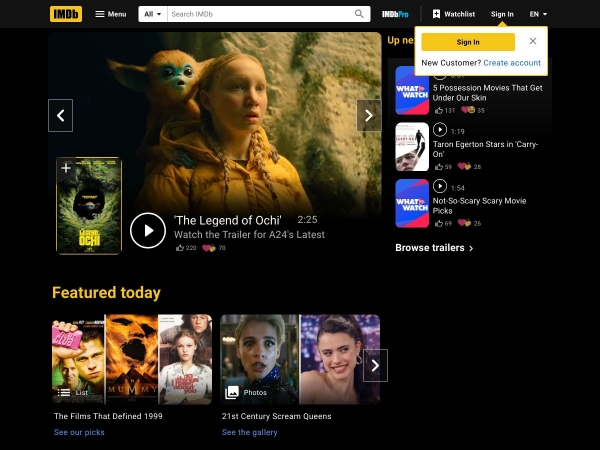Viewport: 600px width, 450px height.
Task: Click the yellow Sign In popup button
Action: pos(468,42)
